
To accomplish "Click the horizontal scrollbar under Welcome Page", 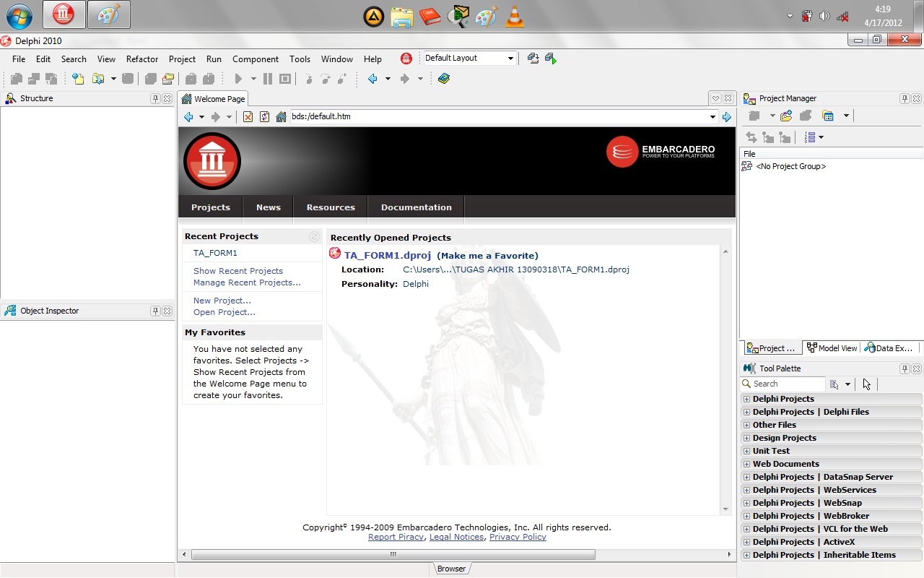I will [x=393, y=555].
